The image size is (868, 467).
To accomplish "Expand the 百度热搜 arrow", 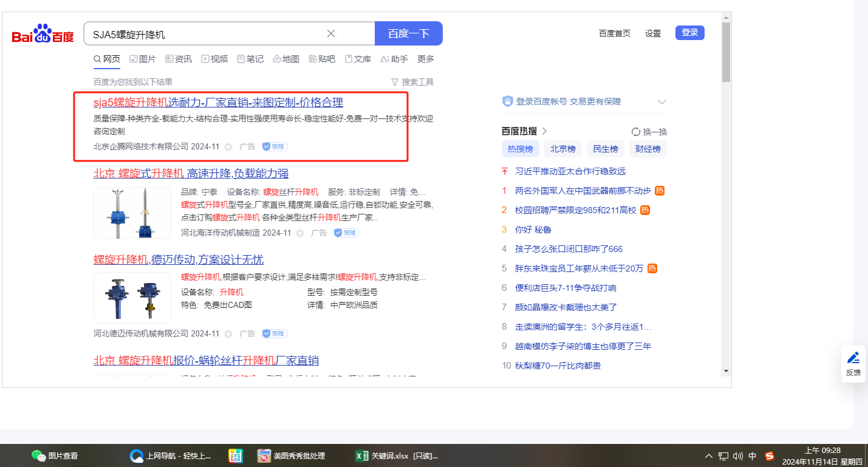I will point(544,131).
